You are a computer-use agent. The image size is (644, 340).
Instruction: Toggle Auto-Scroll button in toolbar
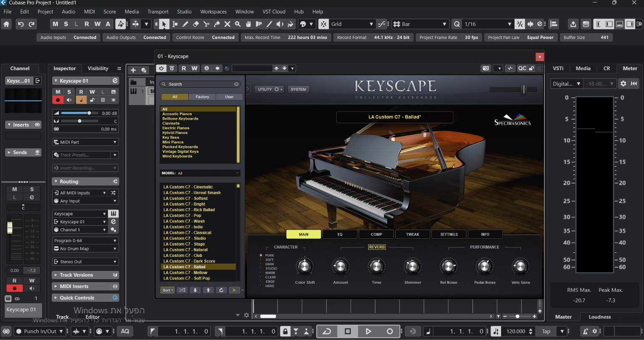[x=135, y=24]
